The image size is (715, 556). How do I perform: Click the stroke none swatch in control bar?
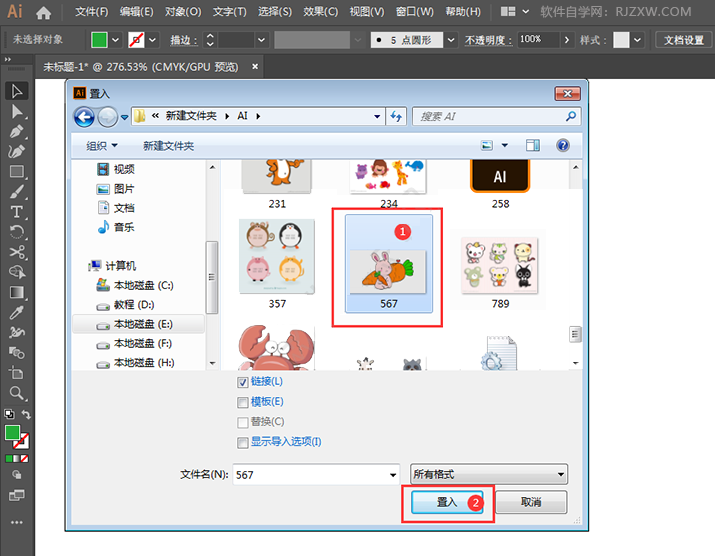136,40
